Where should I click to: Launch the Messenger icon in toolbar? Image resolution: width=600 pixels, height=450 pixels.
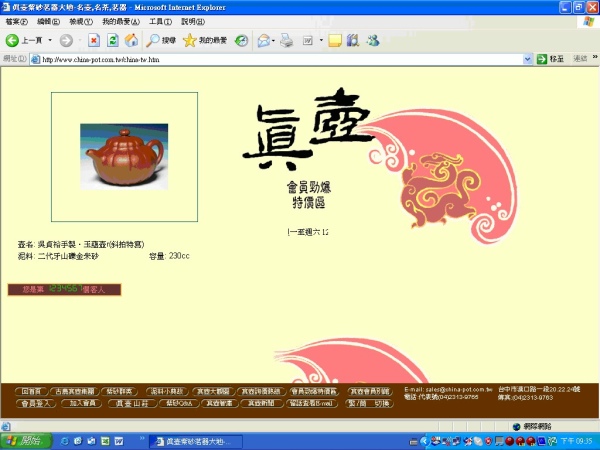click(x=373, y=40)
